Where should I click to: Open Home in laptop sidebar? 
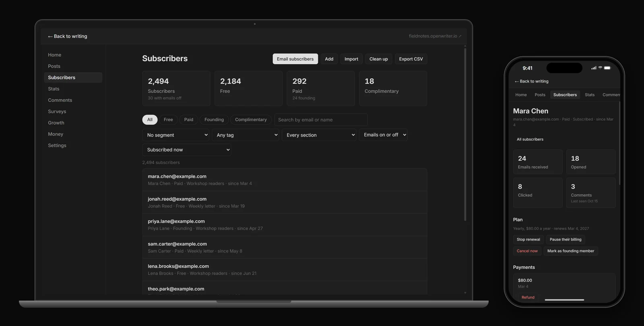(73, 55)
